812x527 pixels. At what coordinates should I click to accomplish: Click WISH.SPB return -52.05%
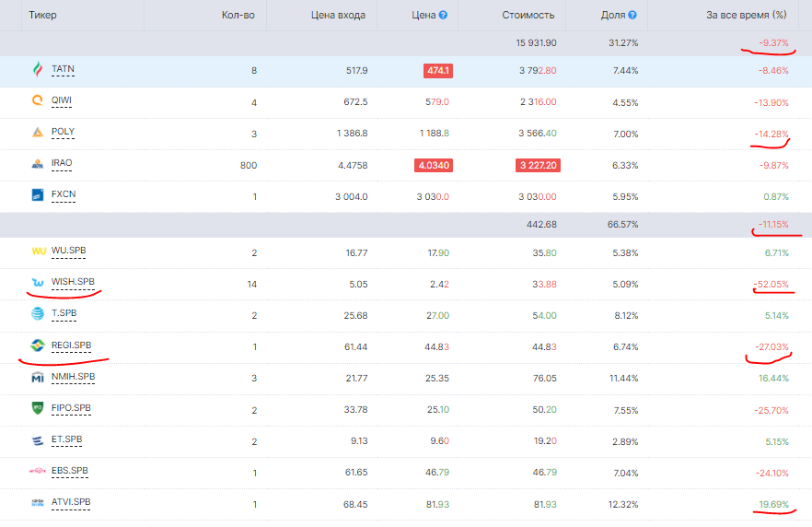771,285
